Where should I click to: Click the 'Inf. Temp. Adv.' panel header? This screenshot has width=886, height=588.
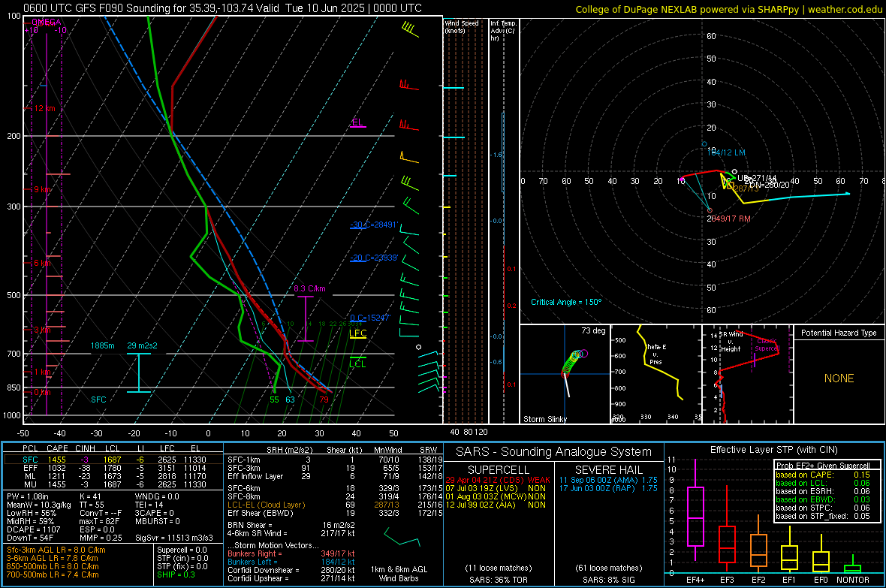point(503,31)
